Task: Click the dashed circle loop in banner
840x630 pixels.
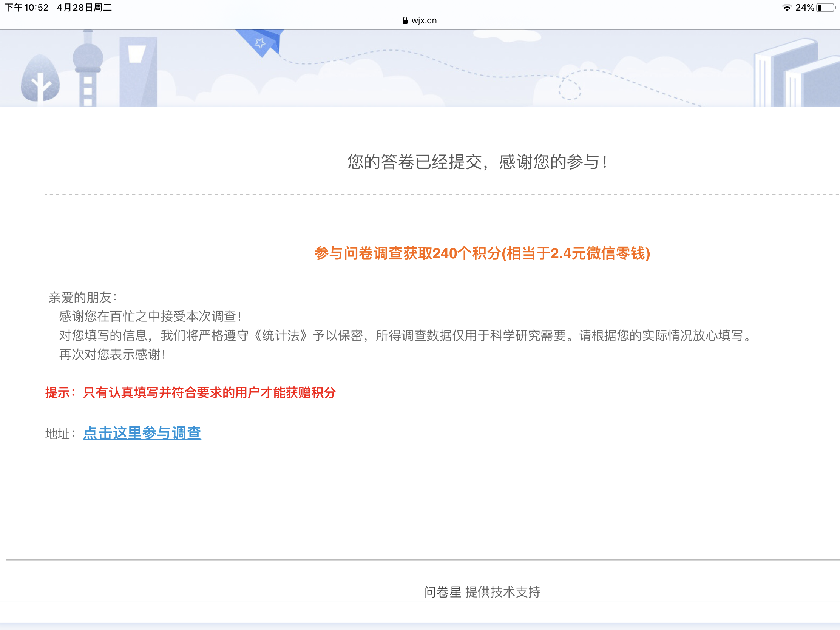Action: point(569,88)
